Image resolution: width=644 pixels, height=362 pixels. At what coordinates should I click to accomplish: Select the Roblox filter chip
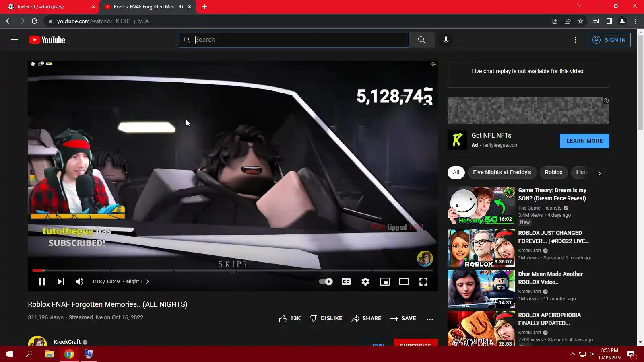[553, 172]
